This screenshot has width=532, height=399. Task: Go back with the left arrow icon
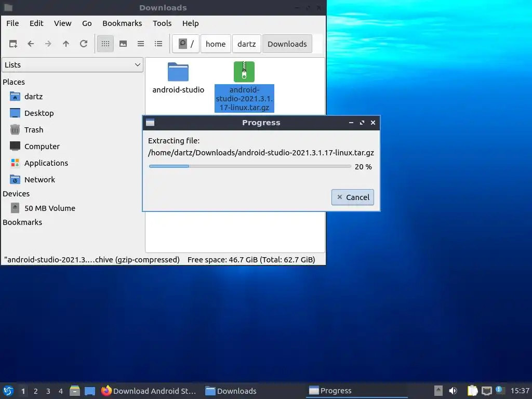(31, 44)
